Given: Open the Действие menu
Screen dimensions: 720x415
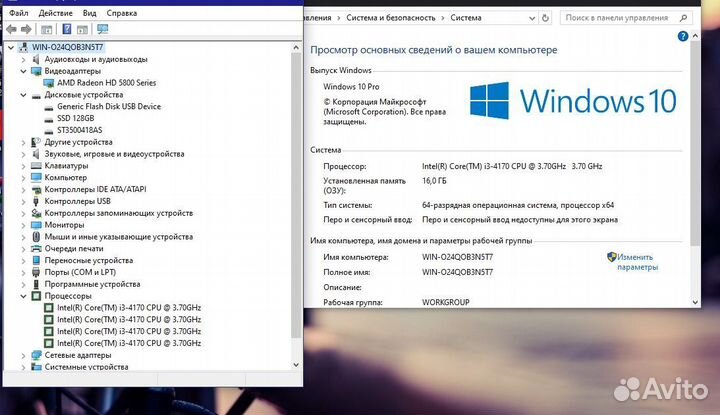Looking at the screenshot, I should point(55,13).
